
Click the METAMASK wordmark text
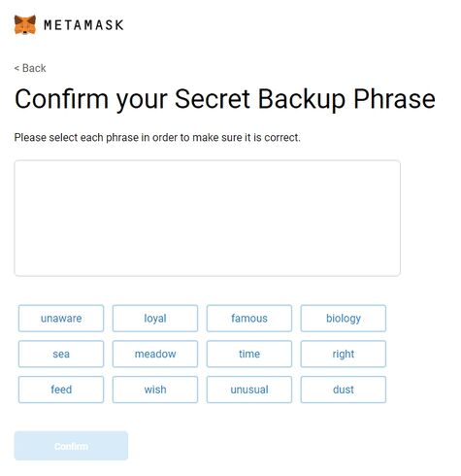click(x=83, y=25)
